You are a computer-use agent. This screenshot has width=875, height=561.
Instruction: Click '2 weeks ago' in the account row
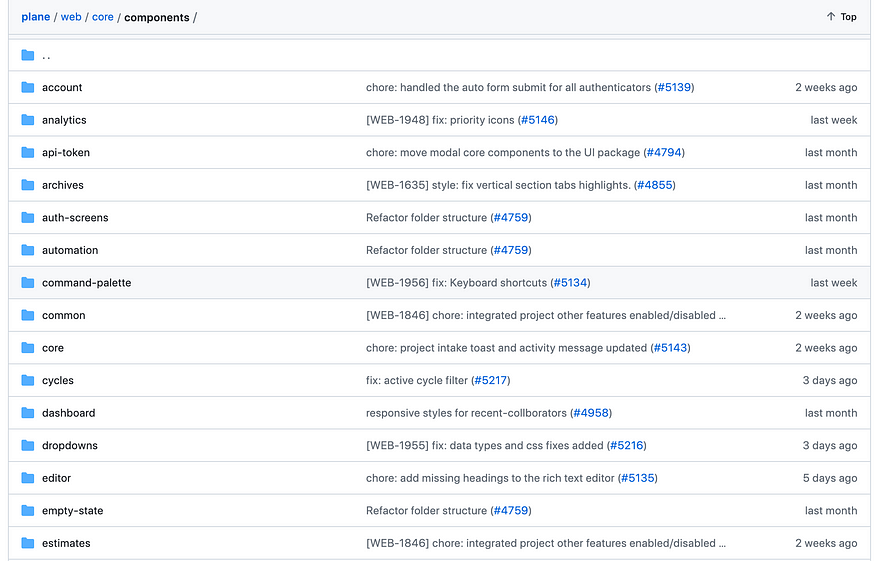826,88
